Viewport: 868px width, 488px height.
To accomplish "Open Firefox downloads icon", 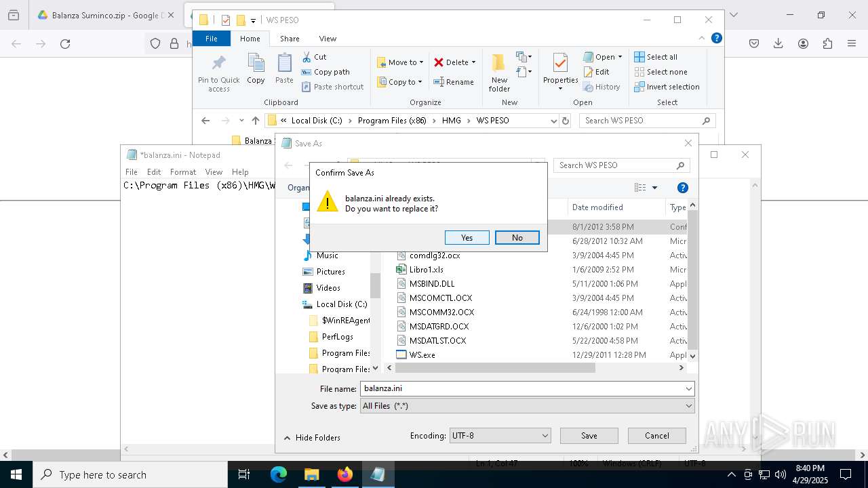I will (778, 44).
